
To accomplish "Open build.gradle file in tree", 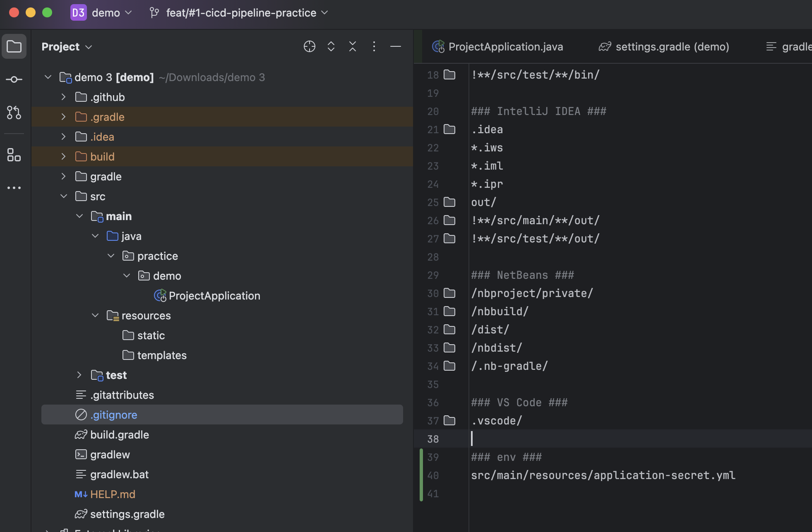I will [x=119, y=435].
